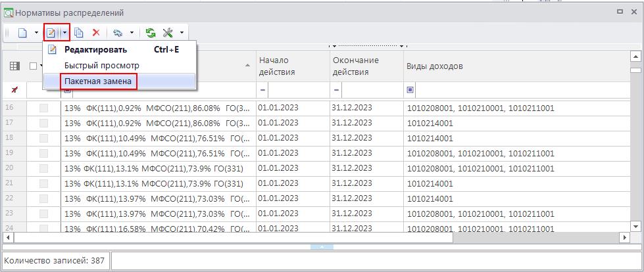Click row 23 income codes cell

tap(516, 214)
